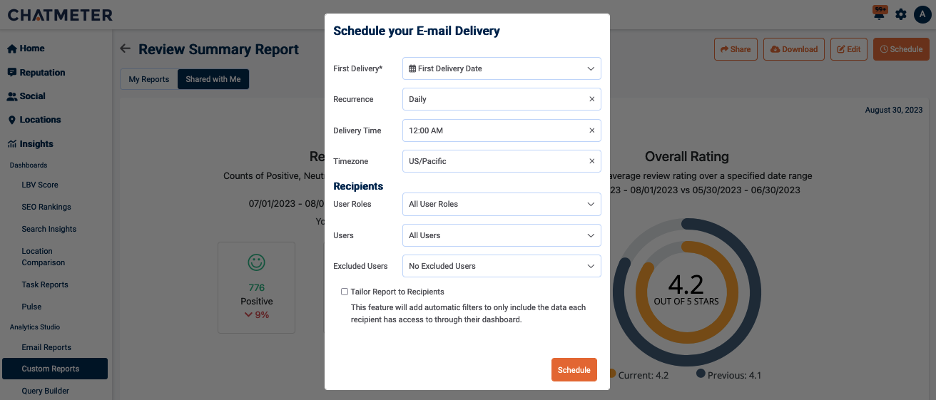Image resolution: width=936 pixels, height=400 pixels.
Task: Open the notifications bell icon
Action: tap(880, 14)
